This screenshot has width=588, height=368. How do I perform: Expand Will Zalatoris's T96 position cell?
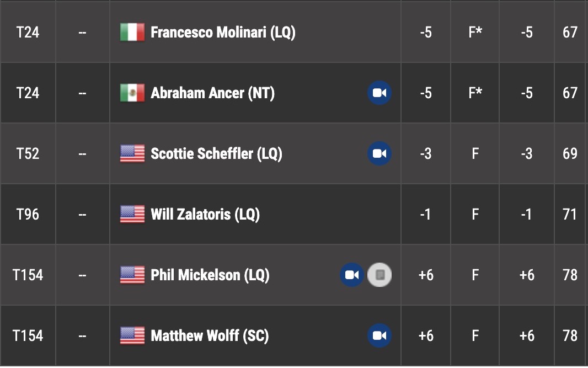(x=28, y=214)
